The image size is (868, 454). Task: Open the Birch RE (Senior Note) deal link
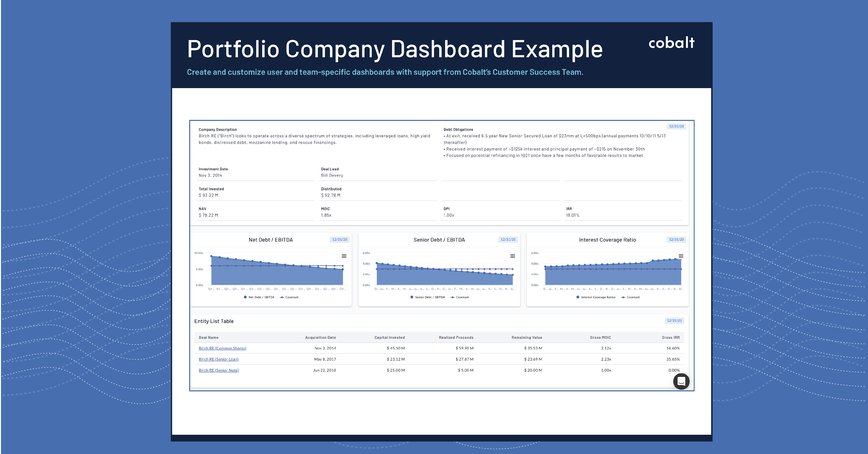click(219, 370)
